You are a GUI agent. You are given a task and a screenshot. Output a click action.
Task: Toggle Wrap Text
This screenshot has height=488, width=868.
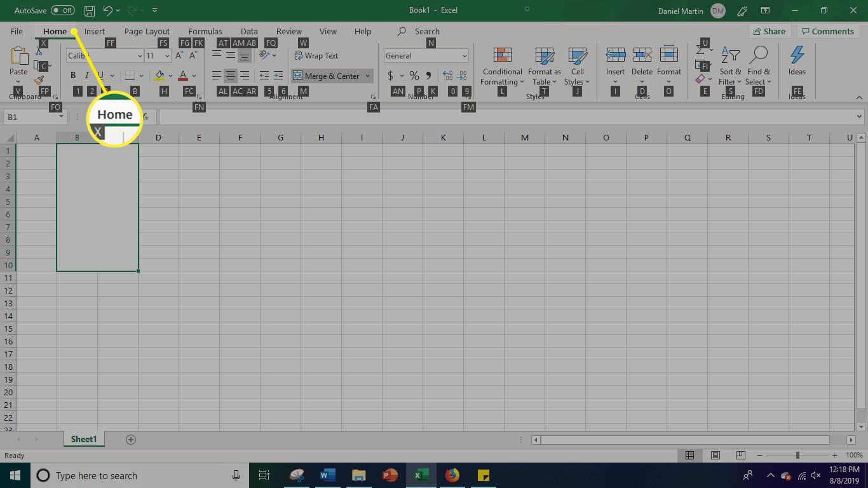(316, 56)
